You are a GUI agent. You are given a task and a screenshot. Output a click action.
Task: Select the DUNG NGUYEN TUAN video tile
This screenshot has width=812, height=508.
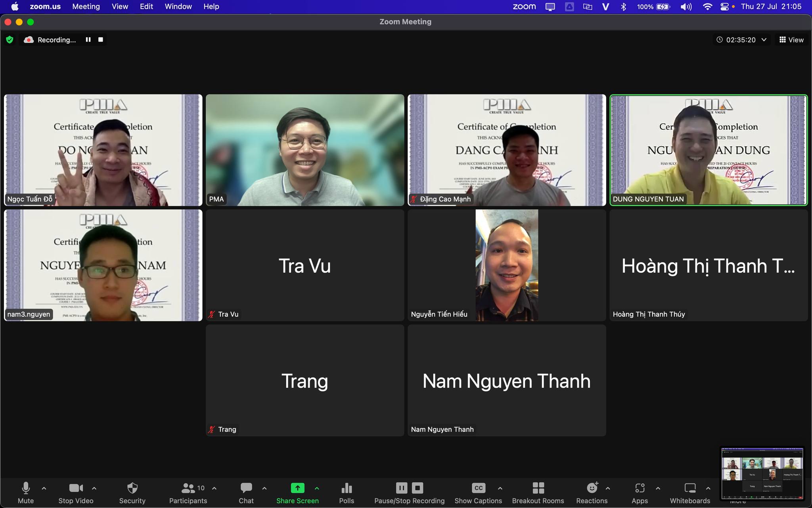click(x=709, y=150)
